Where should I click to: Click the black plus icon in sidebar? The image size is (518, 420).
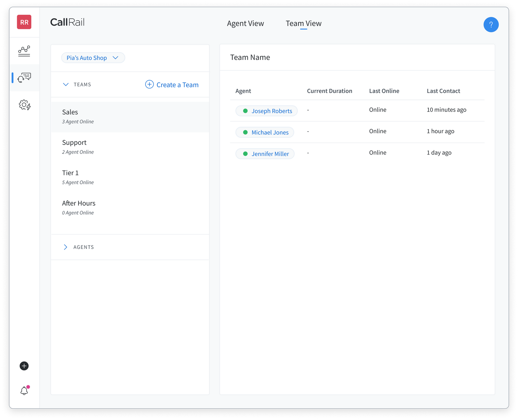[x=24, y=366]
